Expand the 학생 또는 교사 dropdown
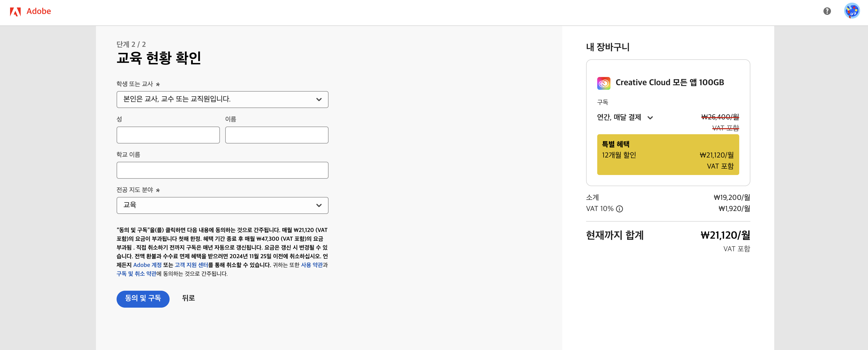Image resolution: width=868 pixels, height=350 pixels. tap(222, 99)
